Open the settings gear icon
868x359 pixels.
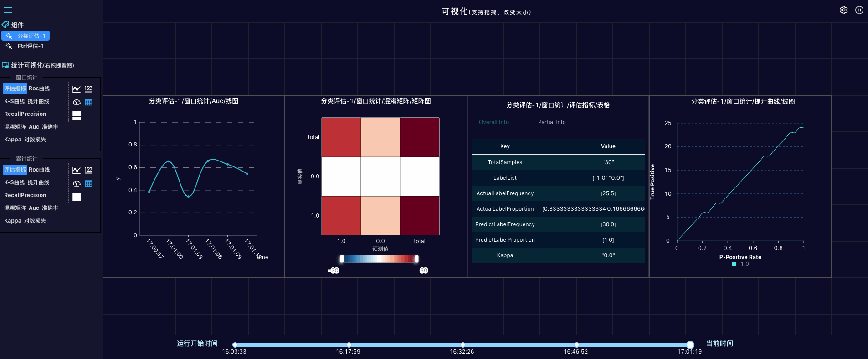844,10
